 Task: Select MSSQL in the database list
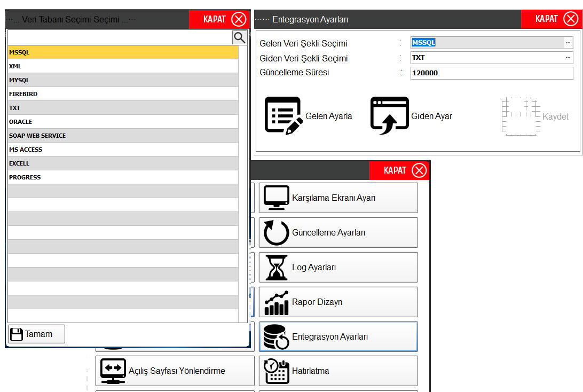click(x=123, y=52)
